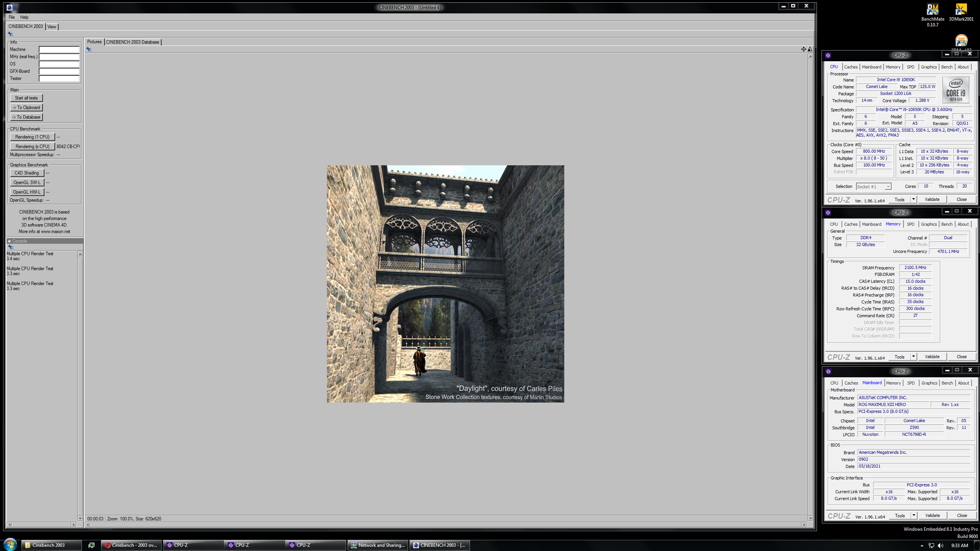Click Tools button in CPU-Z Mainboard window

pyautogui.click(x=900, y=515)
